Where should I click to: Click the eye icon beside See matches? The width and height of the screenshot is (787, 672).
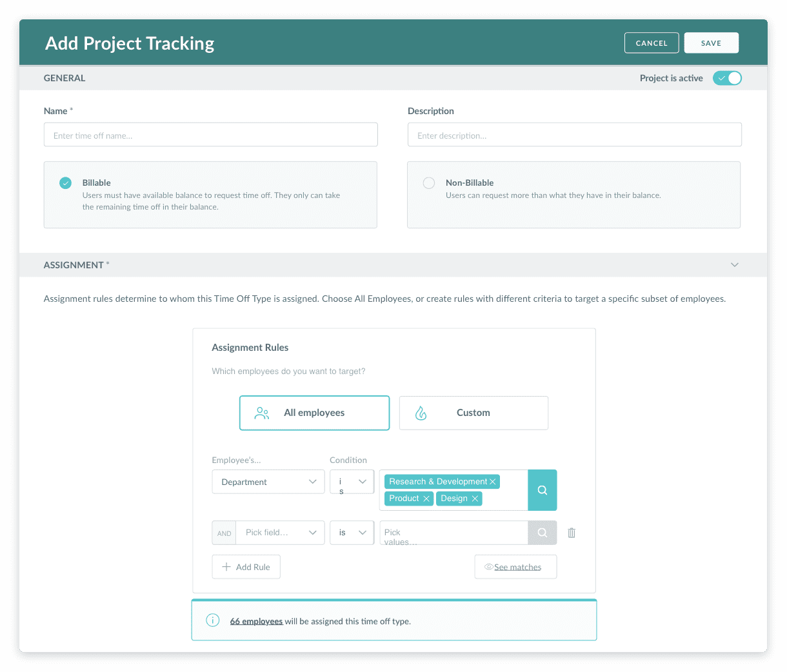coord(488,567)
